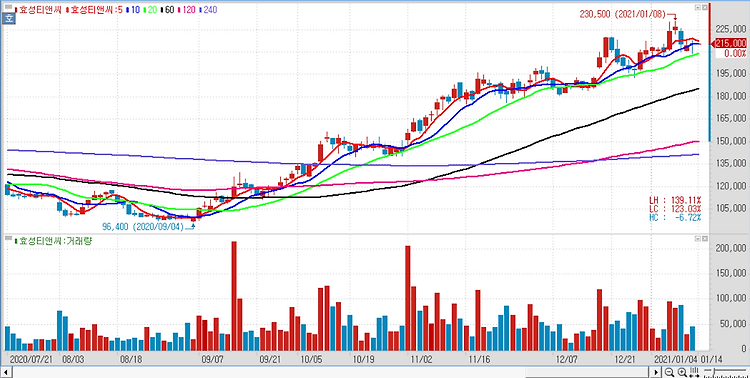Click the 135,000 price axis label

[730, 164]
